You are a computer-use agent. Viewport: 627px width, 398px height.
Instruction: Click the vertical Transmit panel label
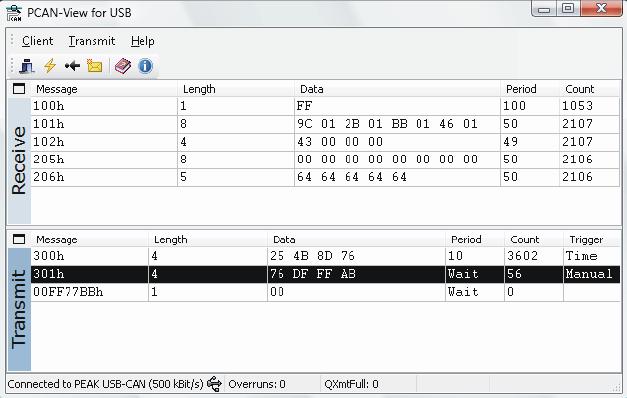click(x=19, y=309)
